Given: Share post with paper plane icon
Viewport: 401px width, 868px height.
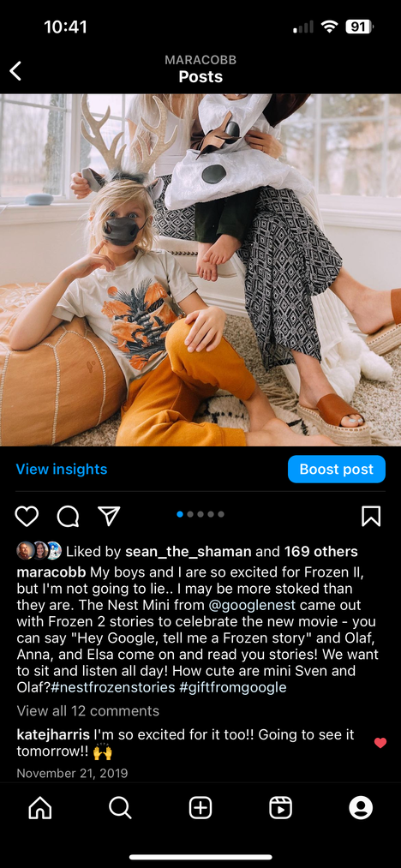Looking at the screenshot, I should coord(109,515).
